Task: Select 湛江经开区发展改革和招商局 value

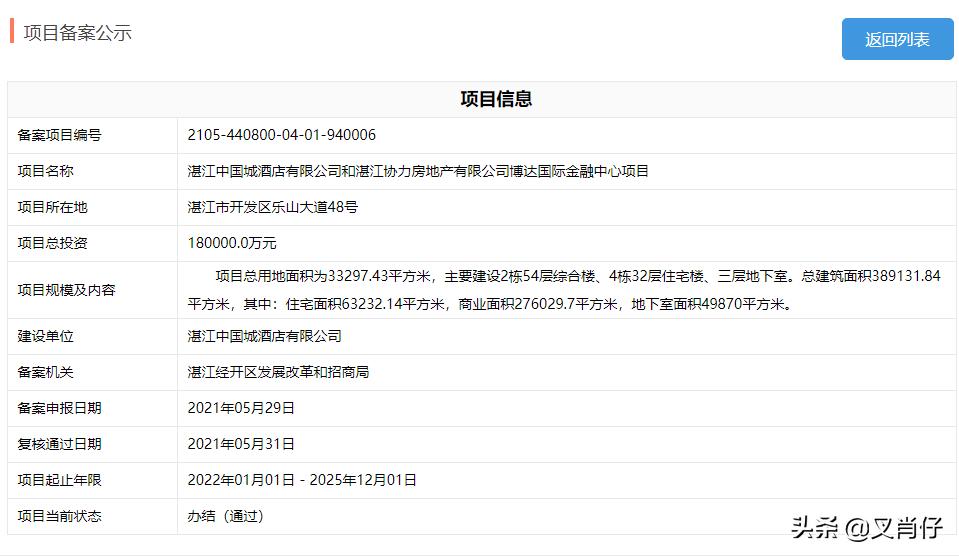Action: pyautogui.click(x=278, y=373)
